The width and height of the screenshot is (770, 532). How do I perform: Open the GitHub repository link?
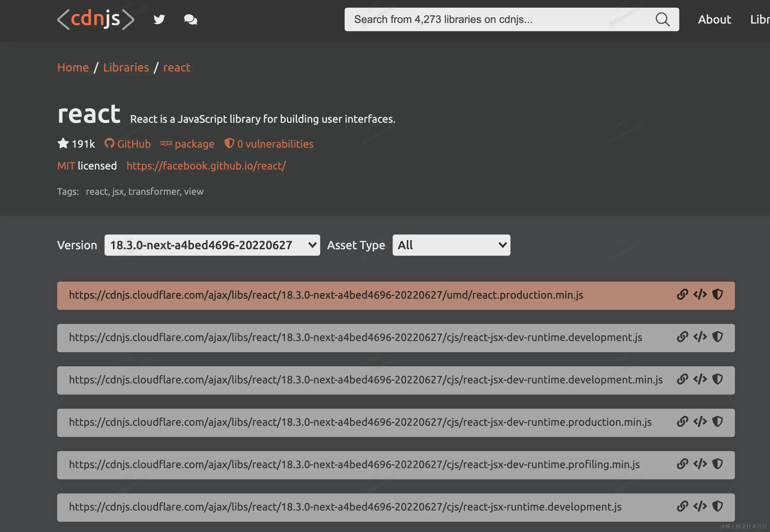[128, 144]
